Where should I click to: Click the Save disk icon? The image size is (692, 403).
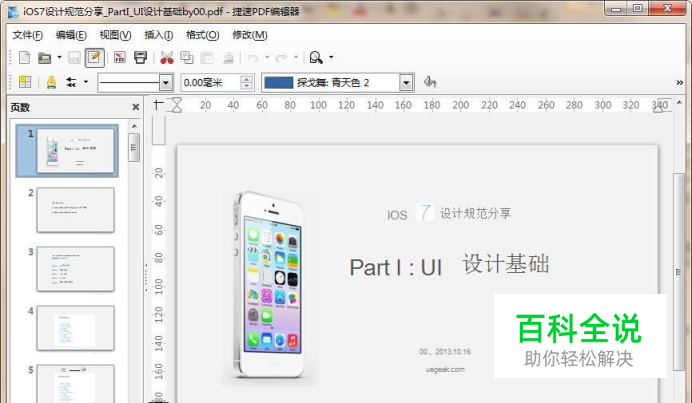[x=74, y=57]
